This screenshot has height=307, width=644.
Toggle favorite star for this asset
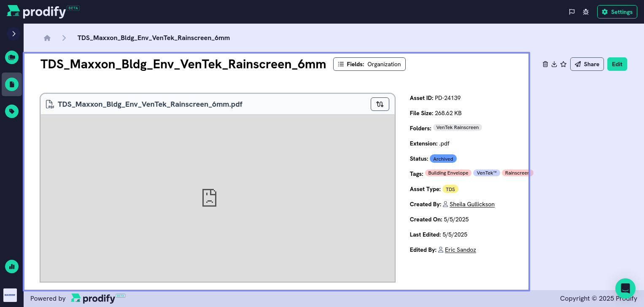(563, 64)
